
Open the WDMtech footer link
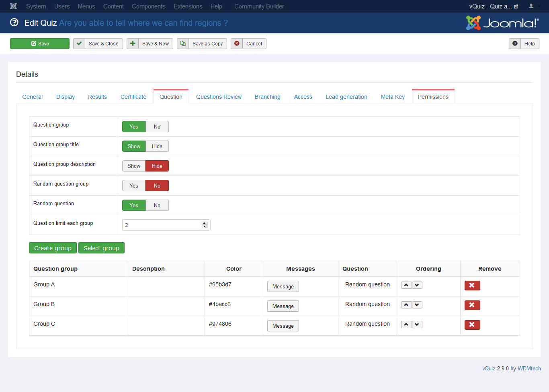click(x=529, y=369)
